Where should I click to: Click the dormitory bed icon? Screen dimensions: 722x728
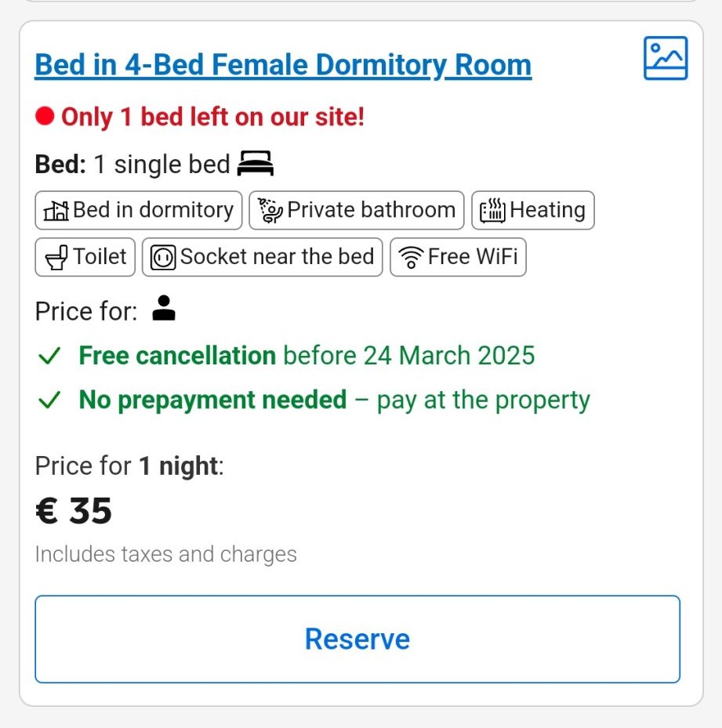(56, 211)
